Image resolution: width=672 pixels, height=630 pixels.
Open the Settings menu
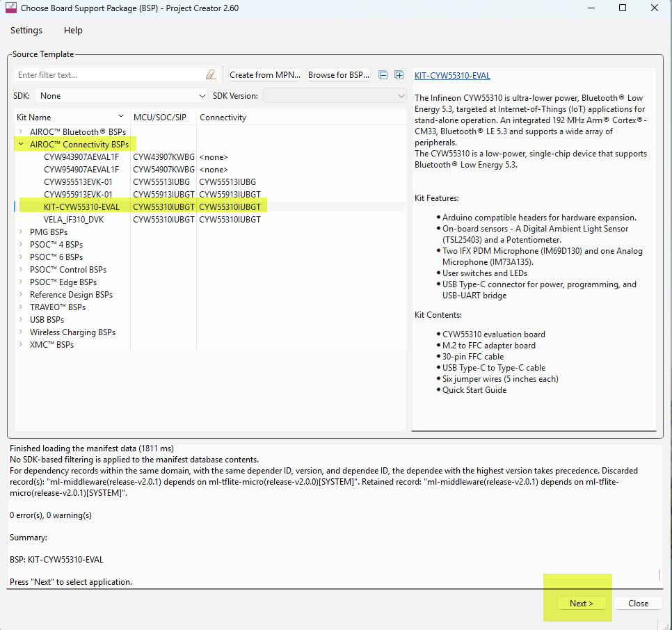[26, 31]
